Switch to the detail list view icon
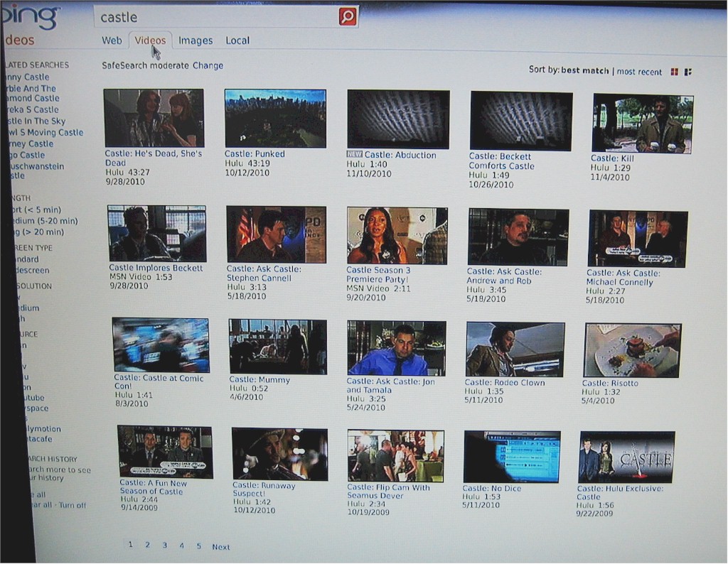 (688, 72)
